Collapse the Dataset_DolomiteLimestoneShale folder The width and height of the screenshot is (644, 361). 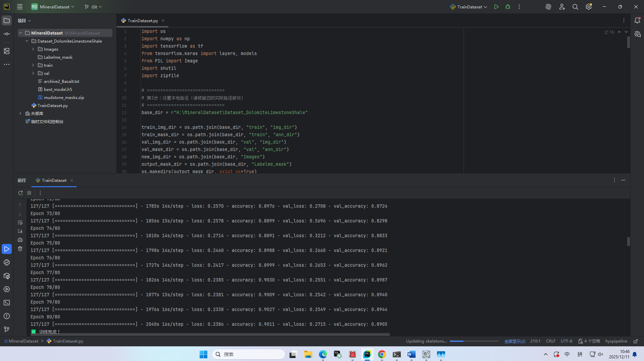click(x=27, y=41)
